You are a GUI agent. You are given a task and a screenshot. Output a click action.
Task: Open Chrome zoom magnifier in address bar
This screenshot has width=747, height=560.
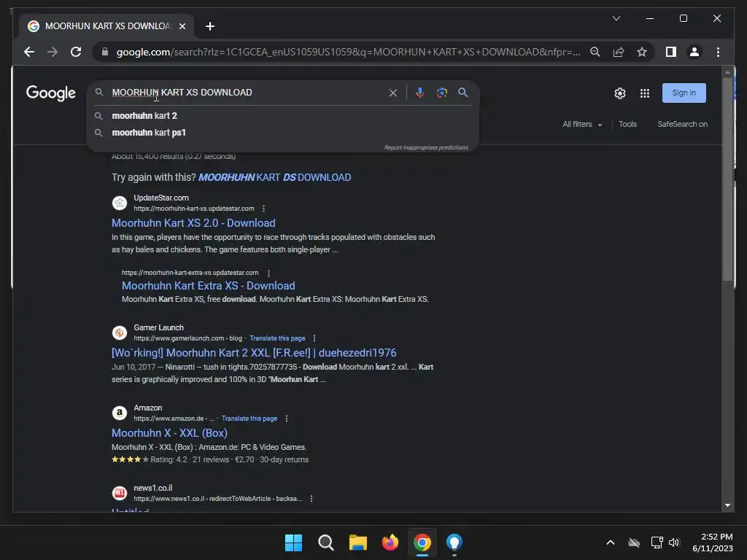click(x=595, y=52)
